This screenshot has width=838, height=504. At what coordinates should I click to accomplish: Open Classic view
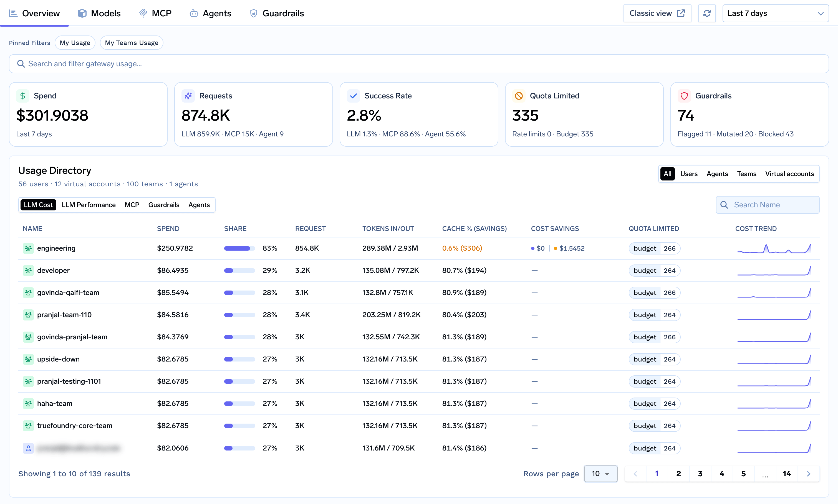click(x=657, y=13)
